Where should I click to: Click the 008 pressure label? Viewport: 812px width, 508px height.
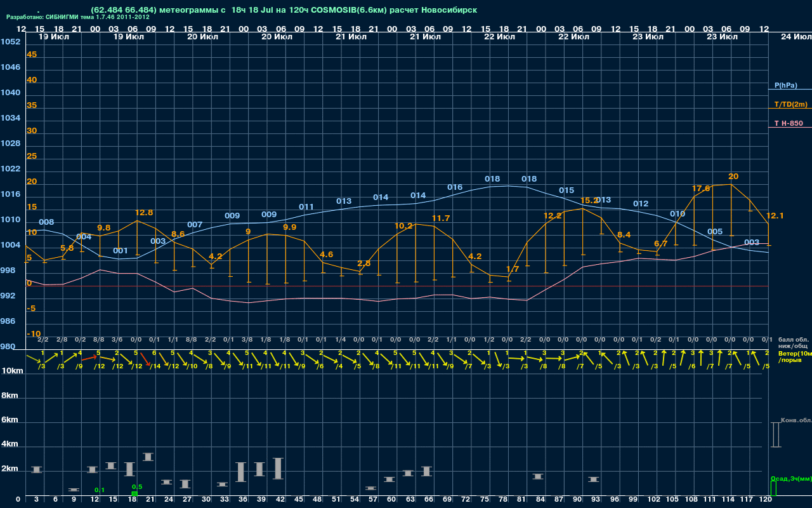pos(46,222)
